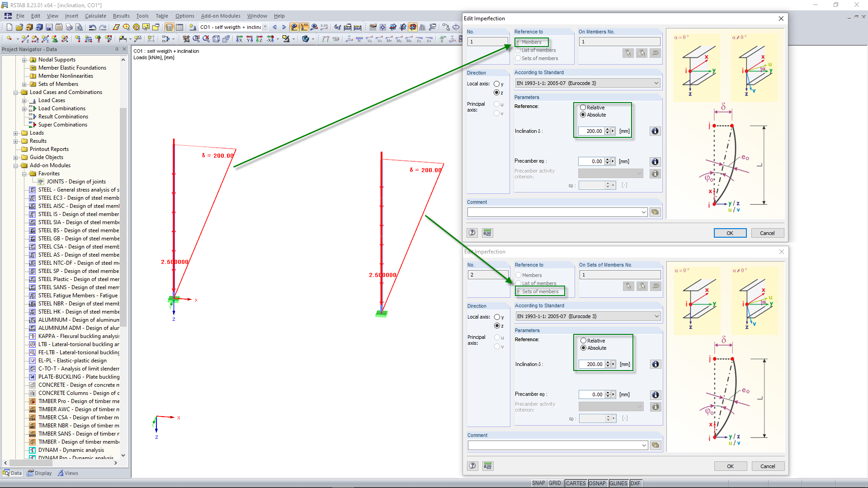This screenshot has width=868, height=488.
Task: Cancel the Edit Imperfection dialog
Action: coord(767,233)
